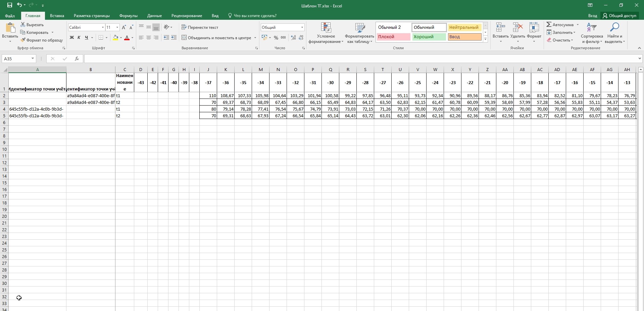This screenshot has width=644, height=311.
Task: Open Найти и выделить menu
Action: pyautogui.click(x=614, y=33)
